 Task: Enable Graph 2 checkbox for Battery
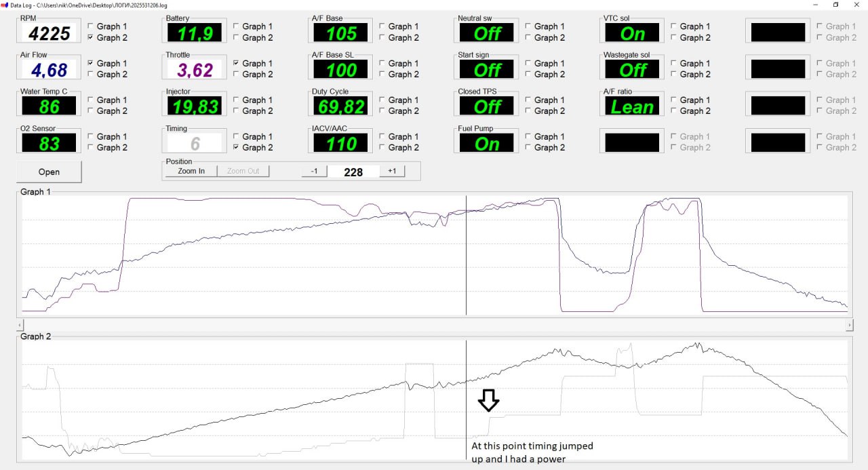(x=237, y=37)
